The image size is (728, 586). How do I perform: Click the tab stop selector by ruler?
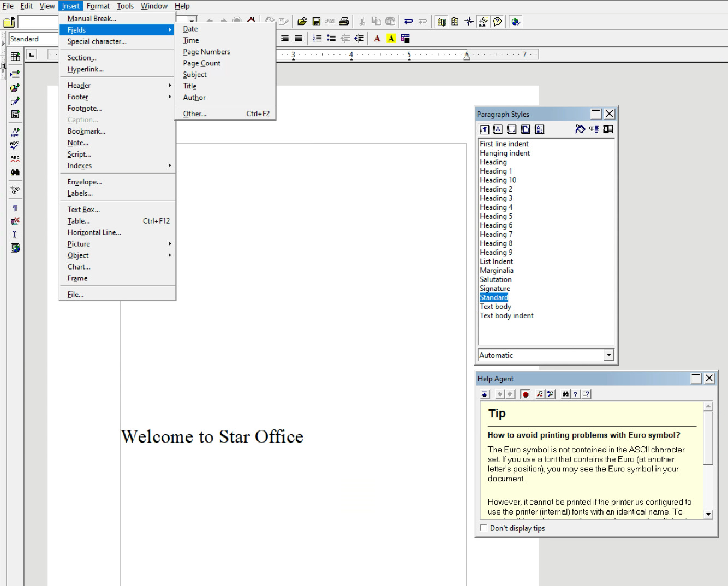(32, 55)
